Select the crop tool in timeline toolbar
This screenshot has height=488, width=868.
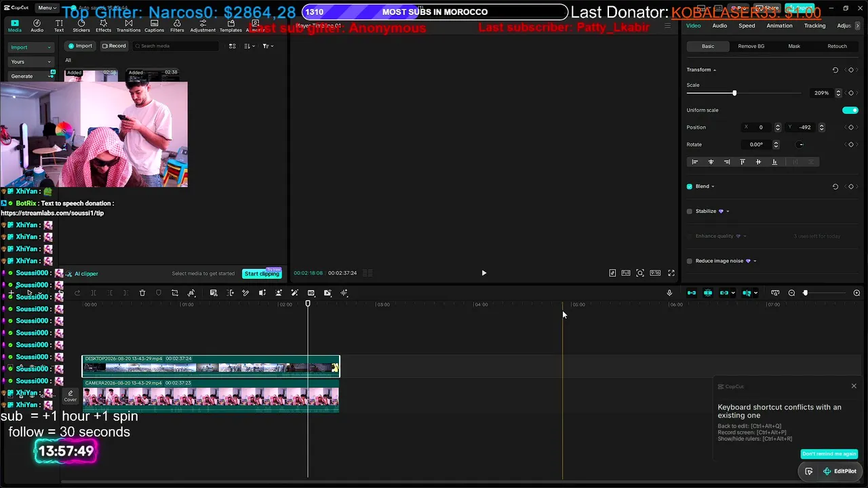[175, 293]
